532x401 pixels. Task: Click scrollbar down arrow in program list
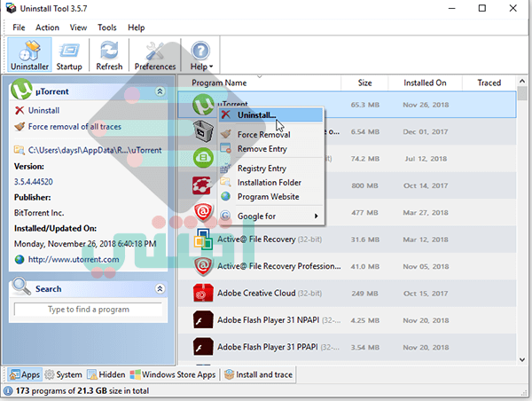(x=522, y=360)
